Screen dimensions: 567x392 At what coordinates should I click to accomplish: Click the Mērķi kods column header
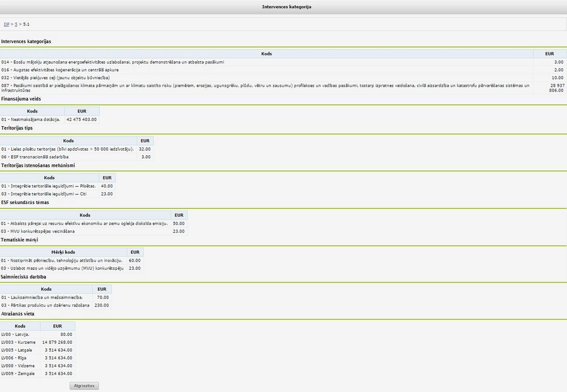pyautogui.click(x=63, y=252)
